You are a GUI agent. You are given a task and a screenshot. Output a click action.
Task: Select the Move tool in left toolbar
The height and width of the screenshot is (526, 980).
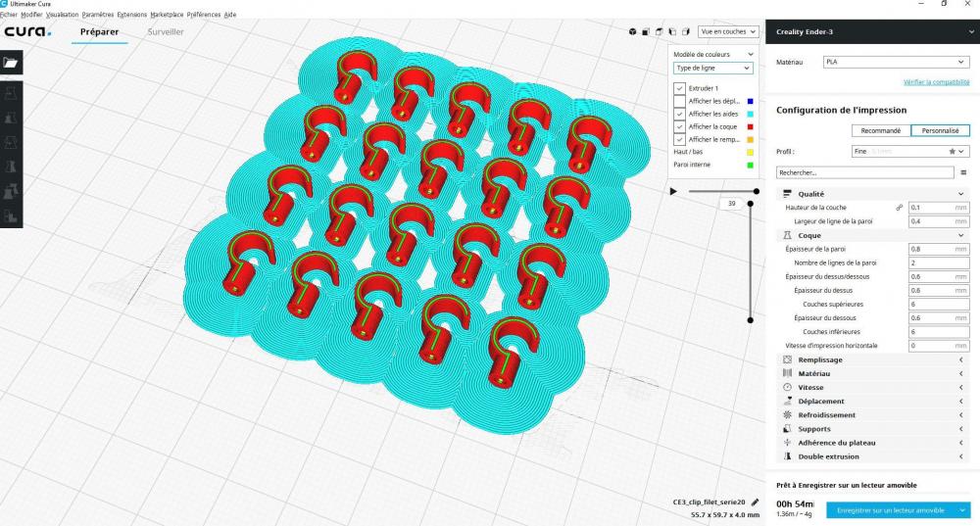tap(11, 93)
